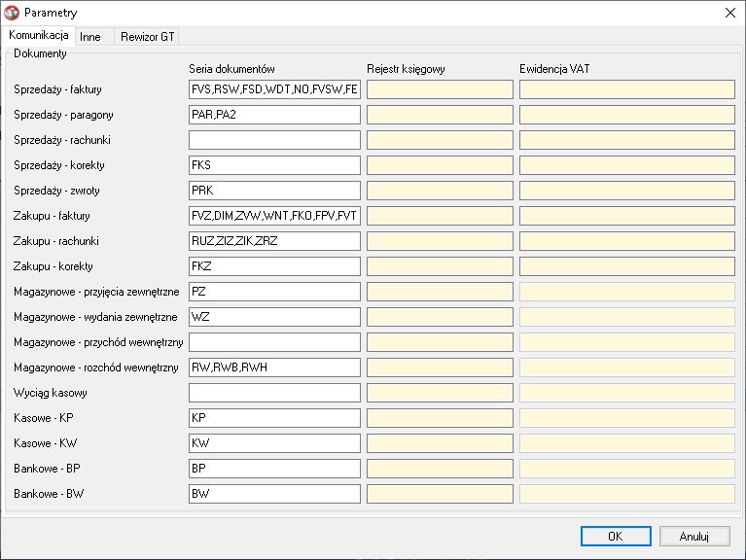Click Ewidencja VAT field for Zakupu - korekty
Image resolution: width=746 pixels, height=560 pixels.
(x=626, y=266)
